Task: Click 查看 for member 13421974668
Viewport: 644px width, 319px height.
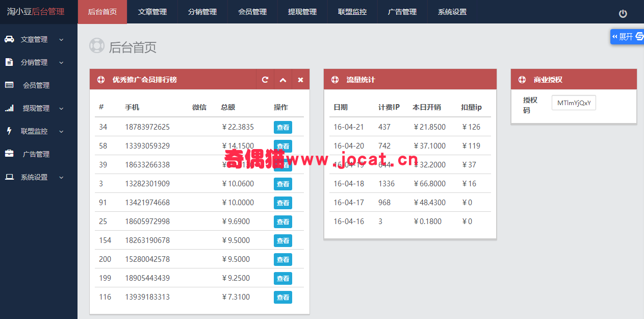Action: click(283, 203)
